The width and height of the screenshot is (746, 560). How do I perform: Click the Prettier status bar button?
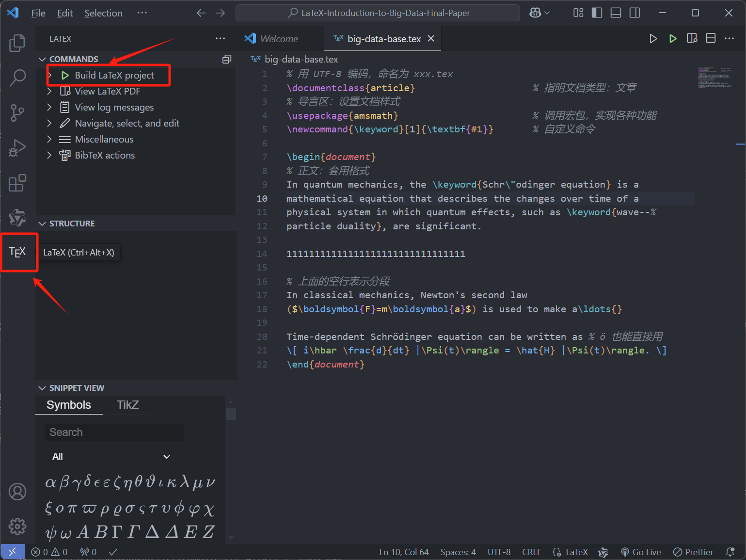click(x=693, y=552)
